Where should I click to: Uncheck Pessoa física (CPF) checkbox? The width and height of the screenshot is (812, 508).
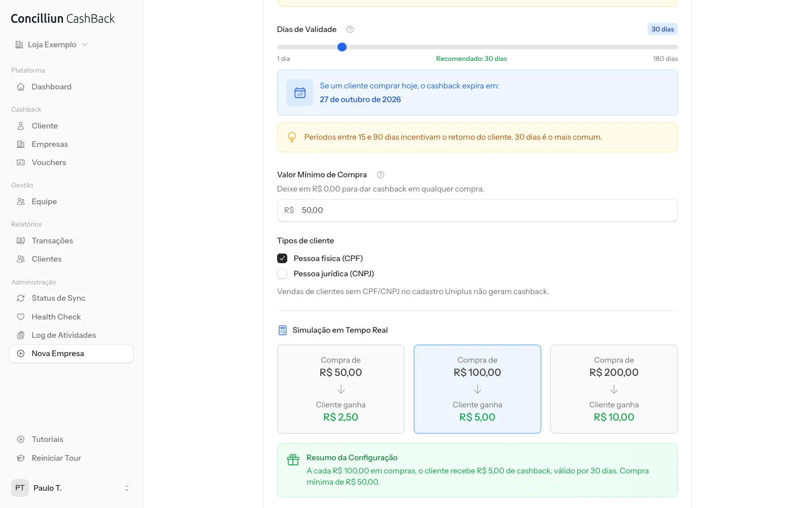coord(282,259)
